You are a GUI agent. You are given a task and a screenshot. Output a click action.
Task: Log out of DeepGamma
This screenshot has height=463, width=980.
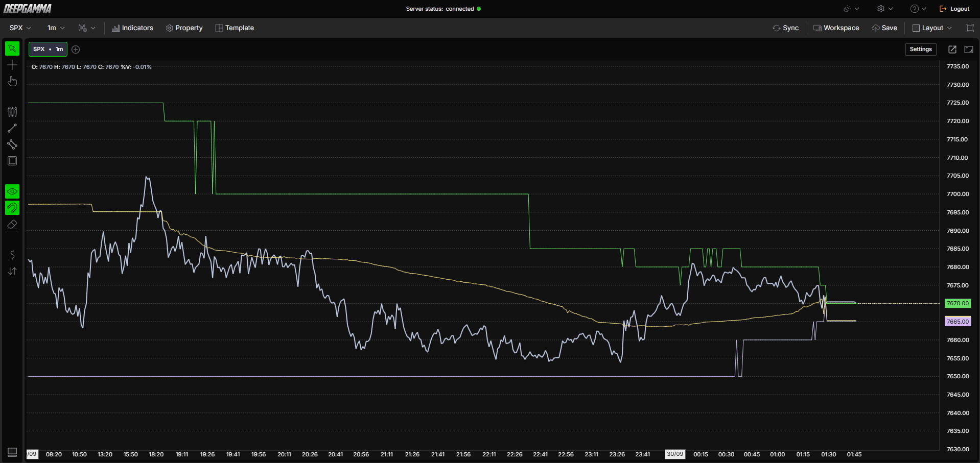tap(954, 9)
